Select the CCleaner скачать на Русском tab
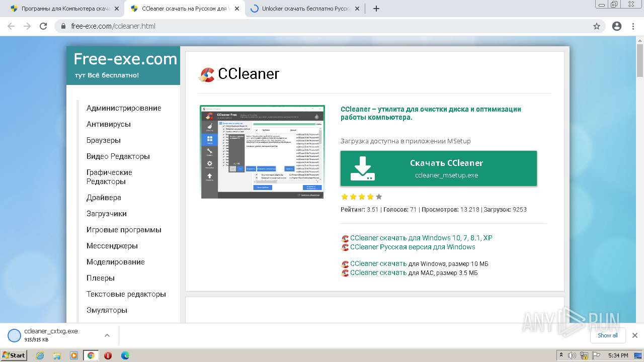Image resolution: width=644 pixels, height=362 pixels. point(185,9)
